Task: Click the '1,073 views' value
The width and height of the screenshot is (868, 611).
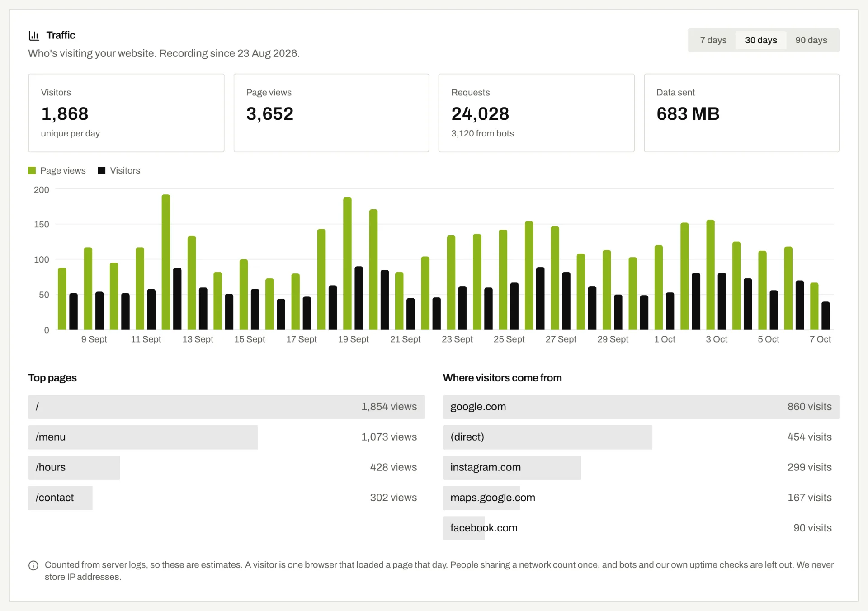Action: coord(389,437)
